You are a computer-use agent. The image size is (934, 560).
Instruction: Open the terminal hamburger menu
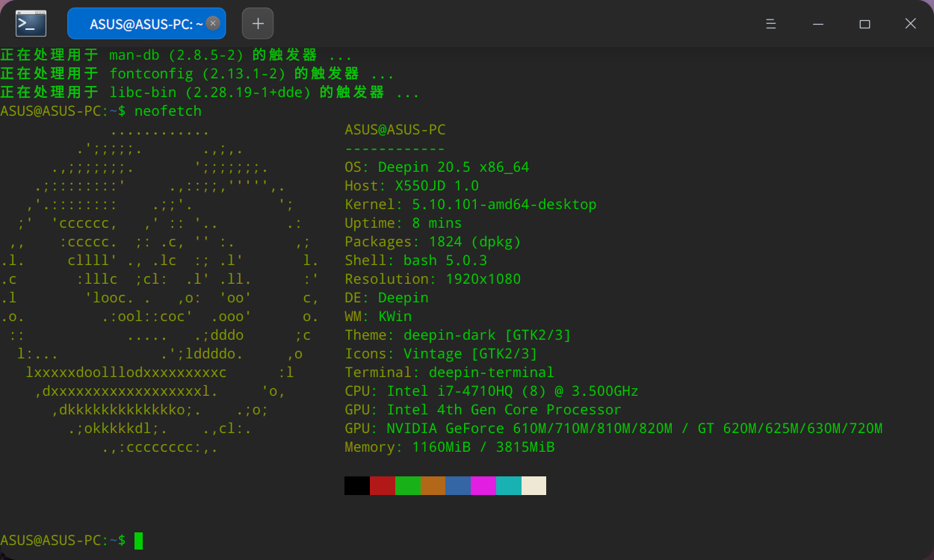click(x=771, y=23)
